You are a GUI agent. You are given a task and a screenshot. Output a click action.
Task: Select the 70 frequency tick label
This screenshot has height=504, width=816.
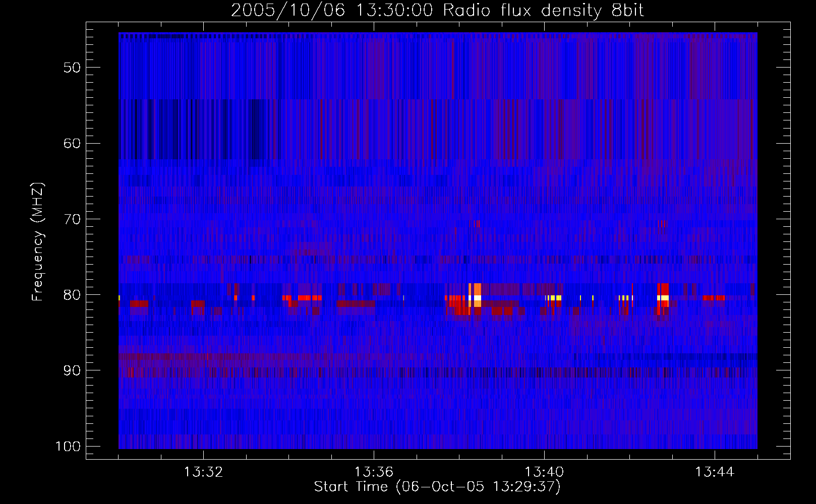pyautogui.click(x=72, y=219)
